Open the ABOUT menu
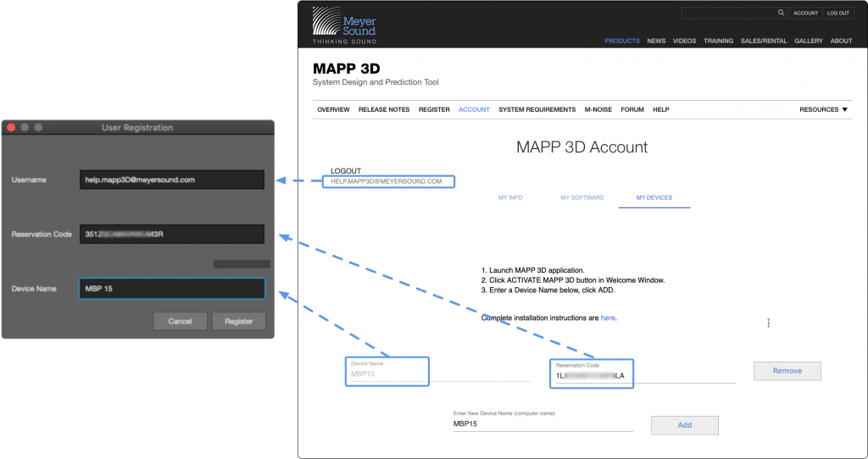This screenshot has height=459, width=868. tap(842, 41)
